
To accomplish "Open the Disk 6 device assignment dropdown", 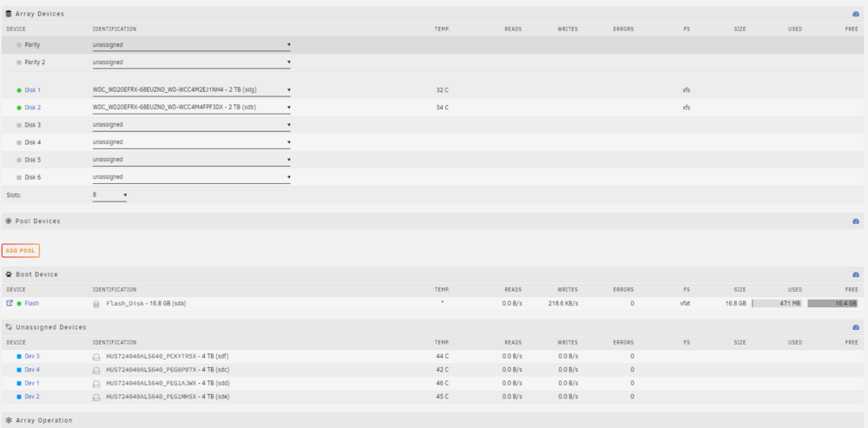I will [192, 177].
